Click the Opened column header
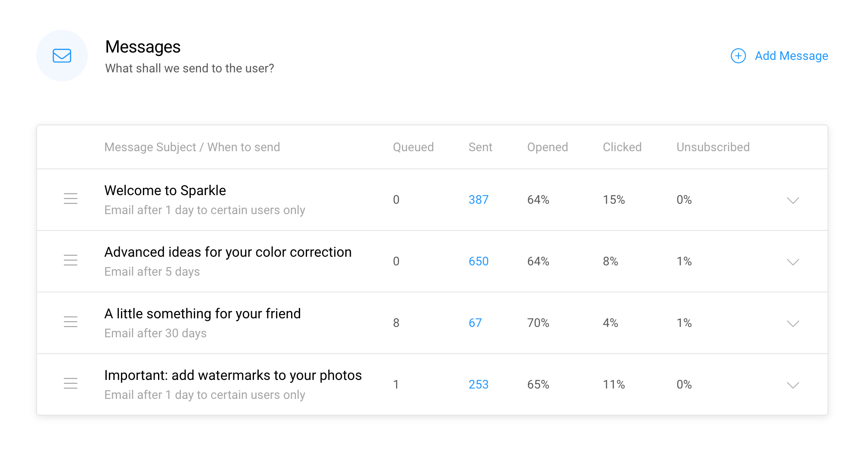 coord(547,147)
